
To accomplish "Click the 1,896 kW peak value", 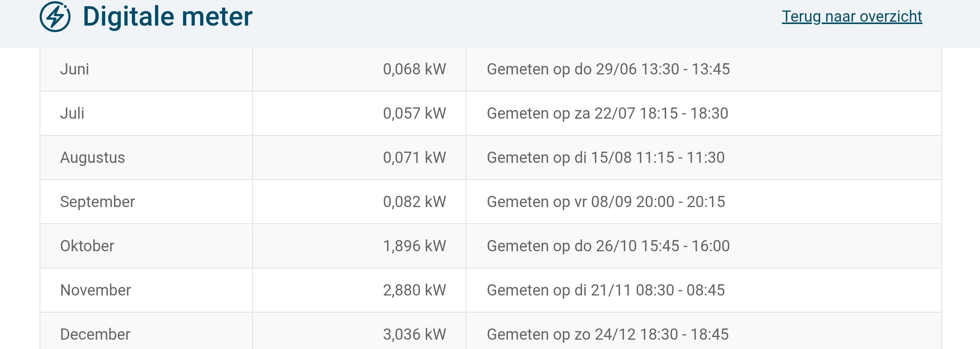I will tap(414, 246).
